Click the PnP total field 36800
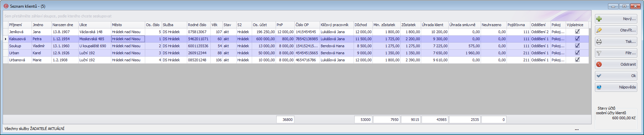This screenshot has width=644, height=135. 285,120
